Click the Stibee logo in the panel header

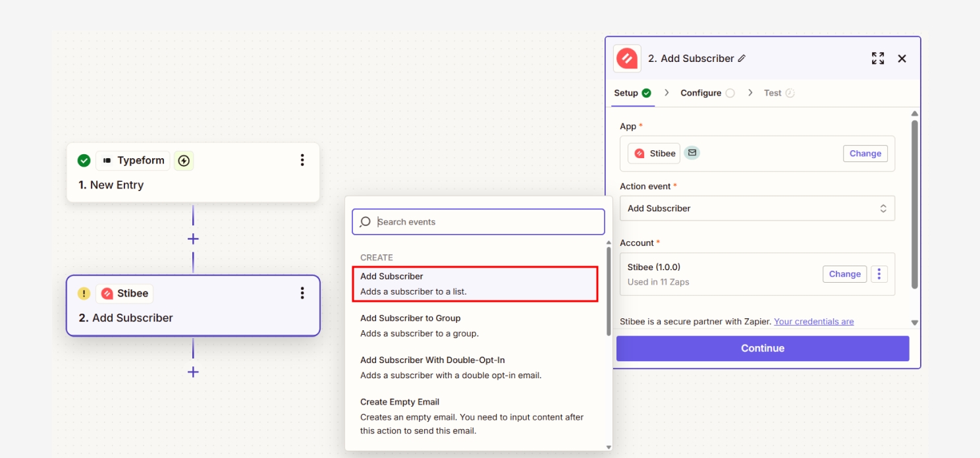click(627, 58)
